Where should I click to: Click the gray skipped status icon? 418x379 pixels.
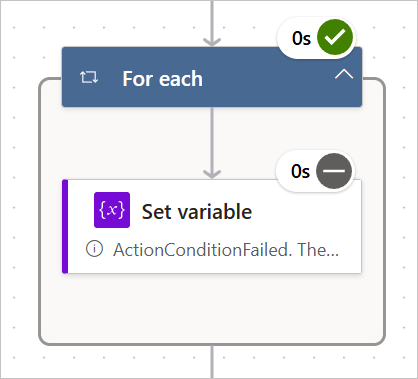334,171
